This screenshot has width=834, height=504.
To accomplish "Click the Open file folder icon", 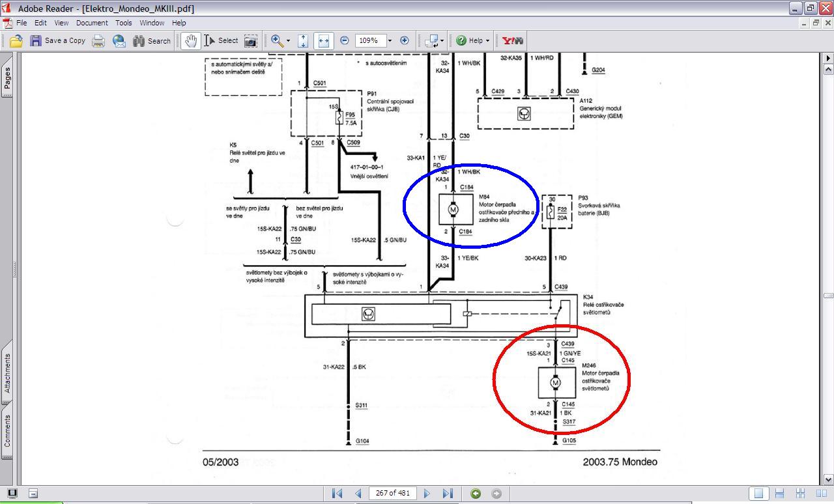I will coord(16,40).
